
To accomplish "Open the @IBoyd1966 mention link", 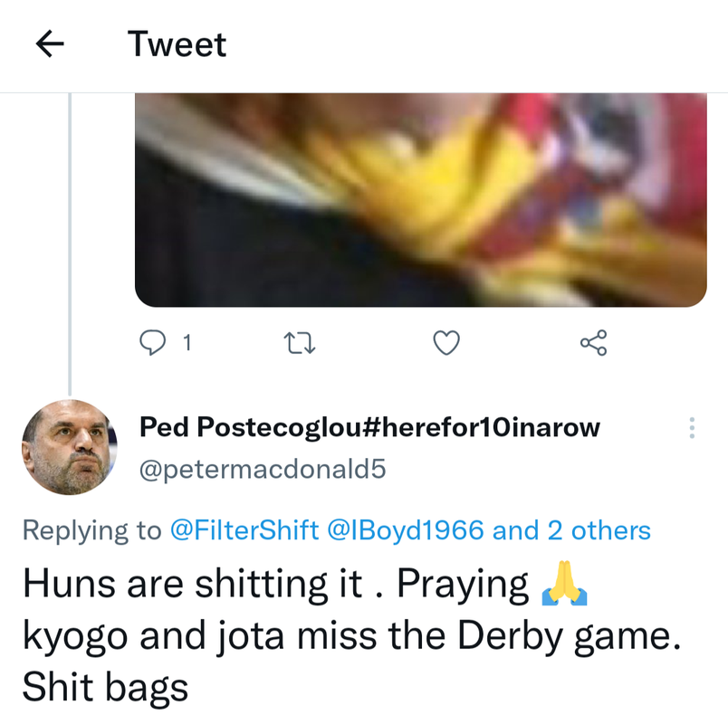I will [406, 530].
